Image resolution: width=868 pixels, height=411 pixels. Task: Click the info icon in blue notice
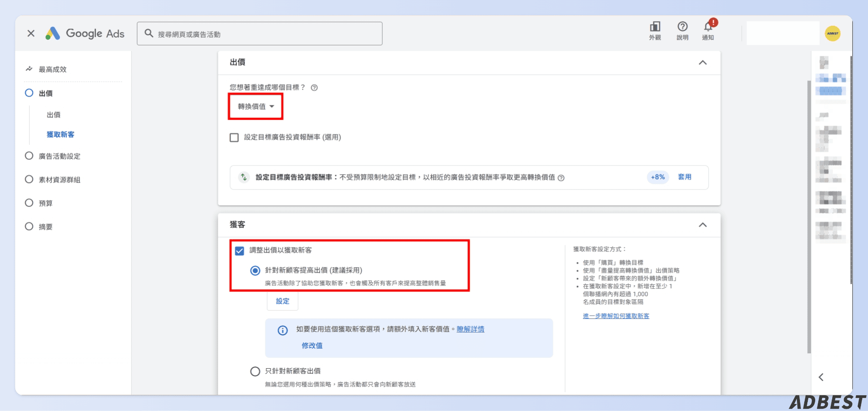coord(283,330)
